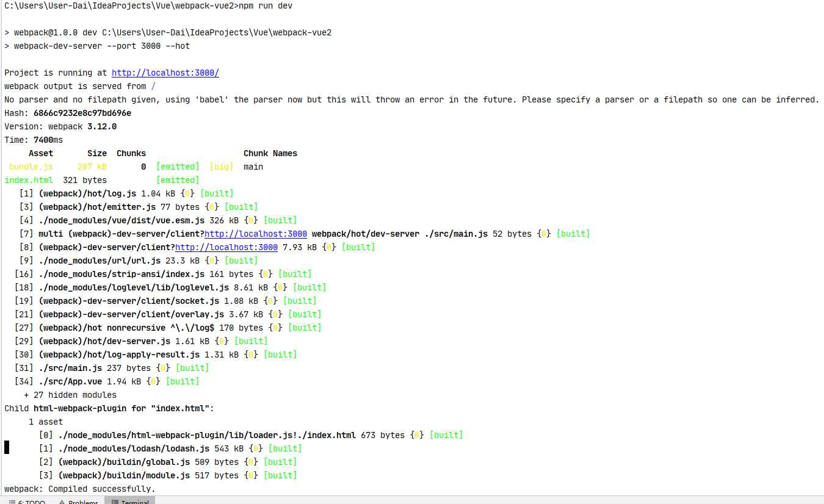Click the (webpack)/buildin/module.js row
This screenshot has height=504, width=824.
click(168, 475)
